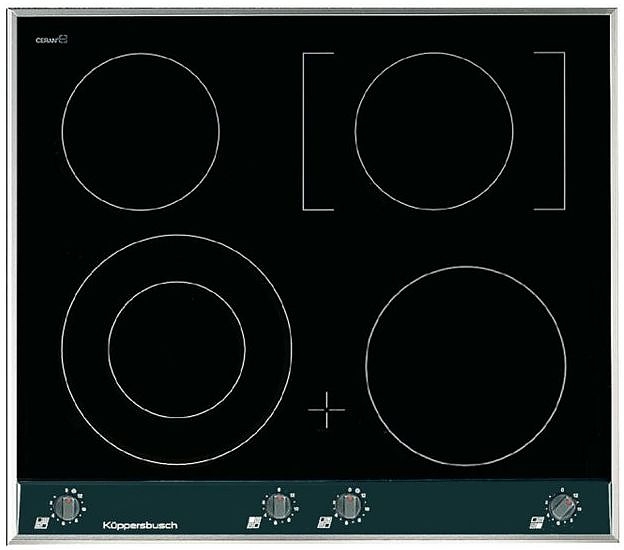Click the second knob from the left
Viewport: 624px width, 550px height.
tap(277, 506)
